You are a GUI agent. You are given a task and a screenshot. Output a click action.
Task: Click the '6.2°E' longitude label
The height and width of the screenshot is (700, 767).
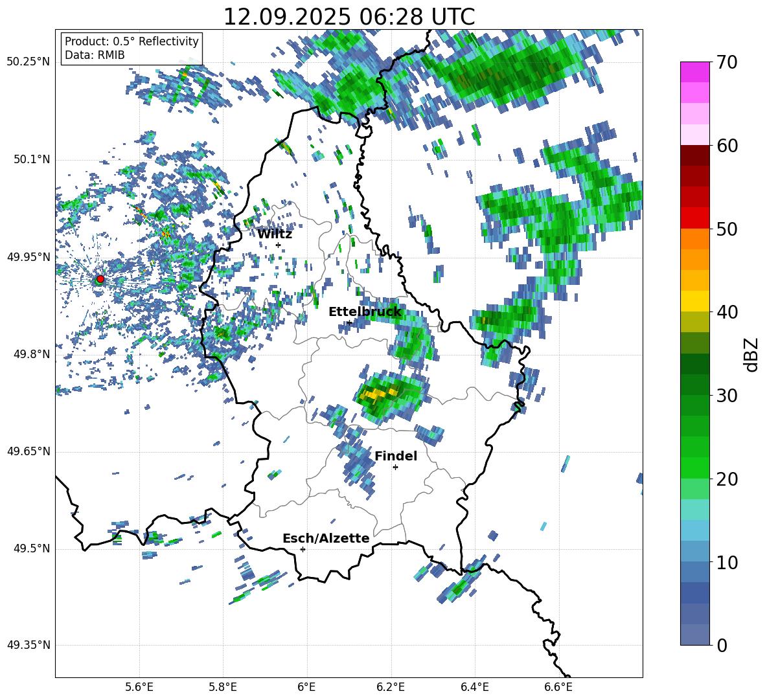coord(391,687)
